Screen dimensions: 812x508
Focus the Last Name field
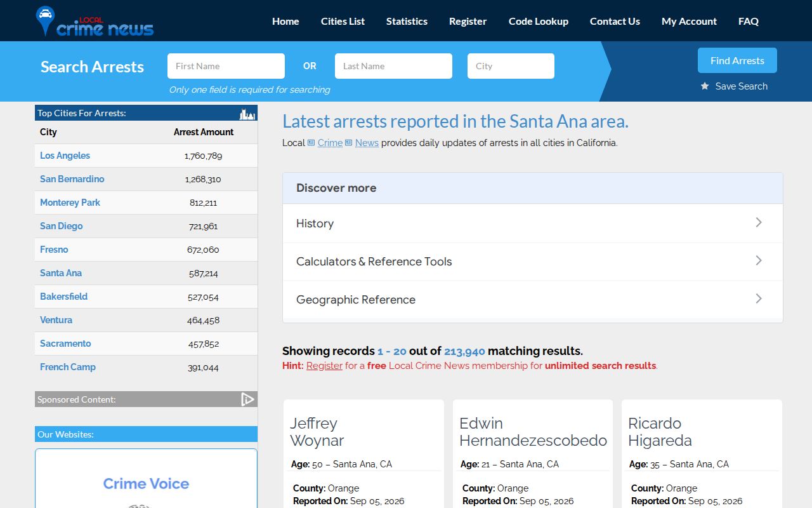393,66
